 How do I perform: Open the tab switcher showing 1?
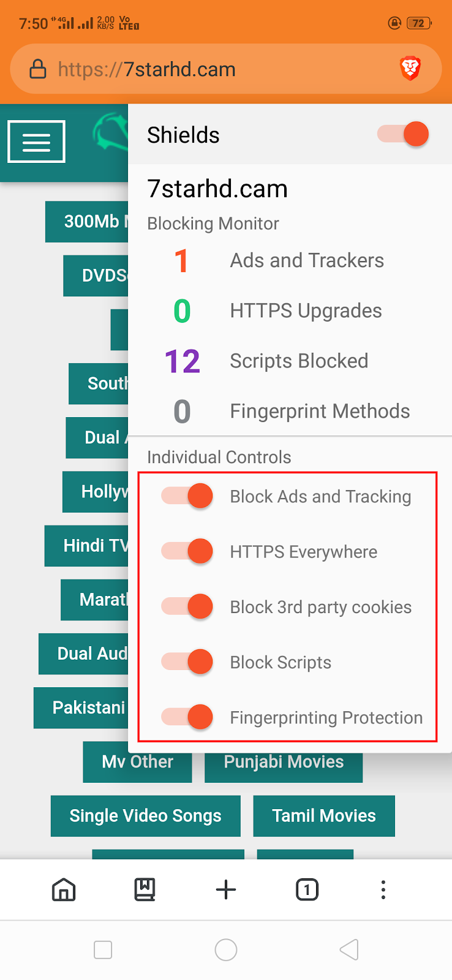tap(307, 889)
